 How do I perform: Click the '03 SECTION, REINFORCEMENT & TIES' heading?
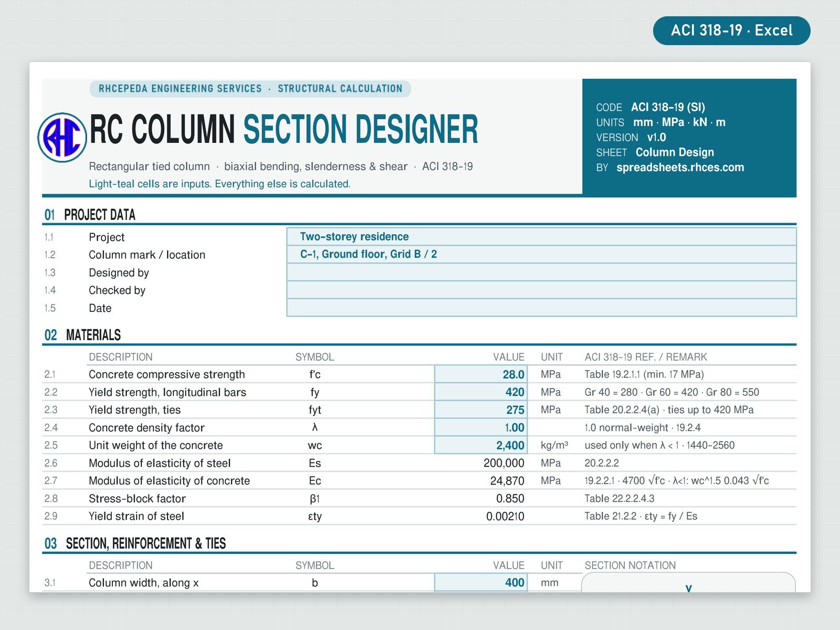135,543
